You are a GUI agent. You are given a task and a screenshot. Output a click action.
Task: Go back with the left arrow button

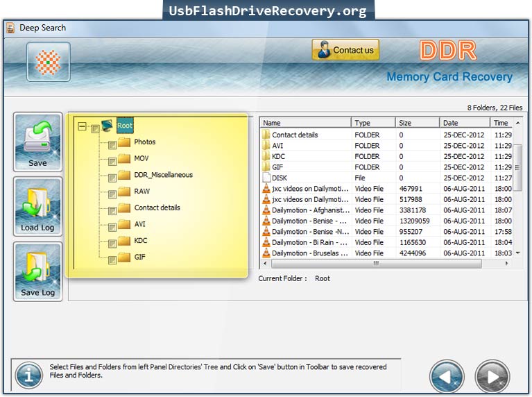tap(447, 376)
